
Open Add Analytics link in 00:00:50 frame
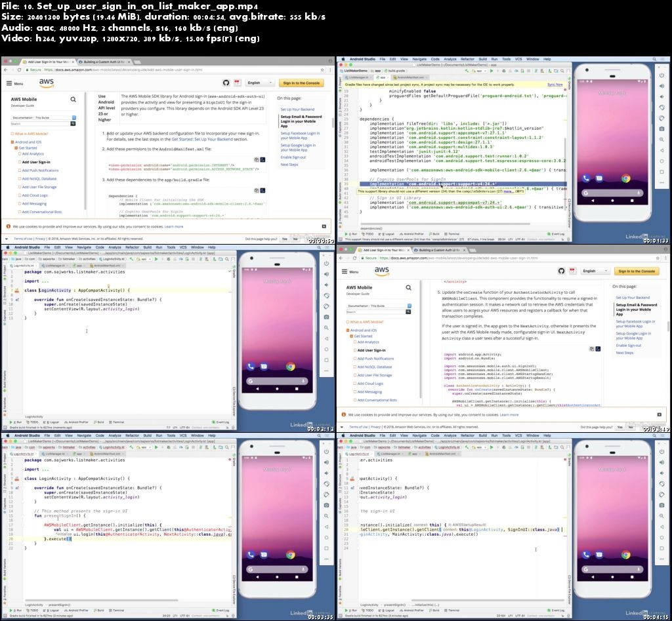click(33, 153)
